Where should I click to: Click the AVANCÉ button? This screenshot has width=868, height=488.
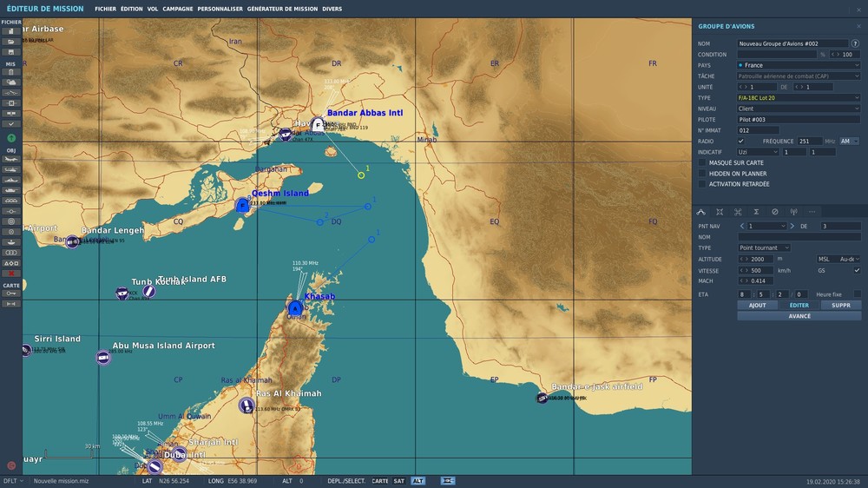(799, 316)
